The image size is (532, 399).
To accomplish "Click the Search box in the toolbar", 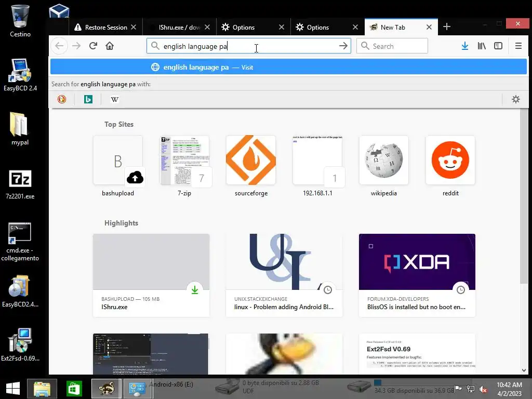I will (x=392, y=46).
